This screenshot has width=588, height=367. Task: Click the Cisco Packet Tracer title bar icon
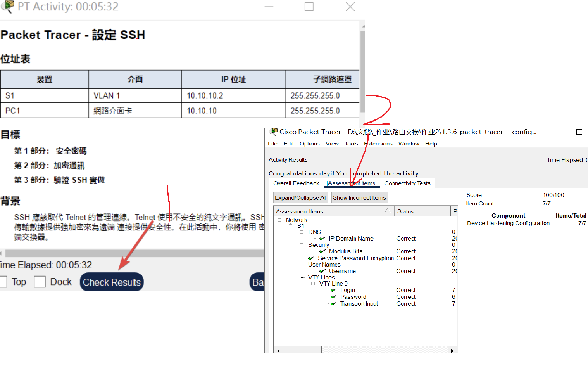click(x=273, y=132)
